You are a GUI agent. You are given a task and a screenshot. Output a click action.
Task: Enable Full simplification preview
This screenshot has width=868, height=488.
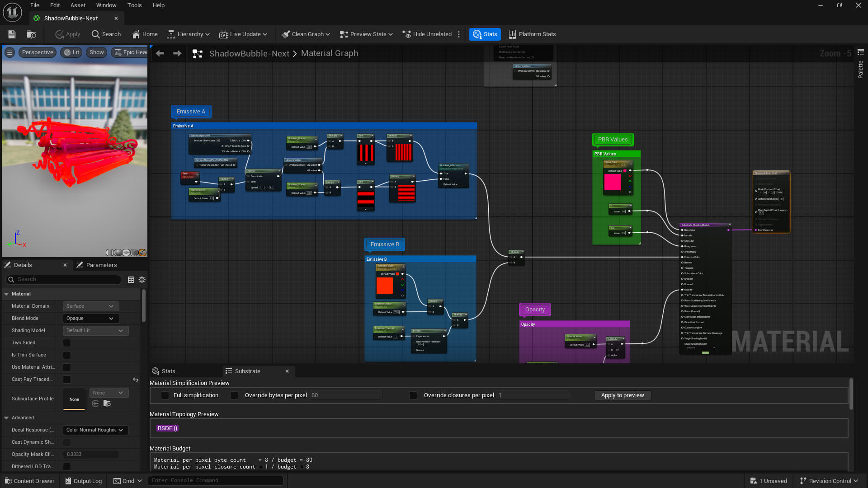pyautogui.click(x=165, y=395)
